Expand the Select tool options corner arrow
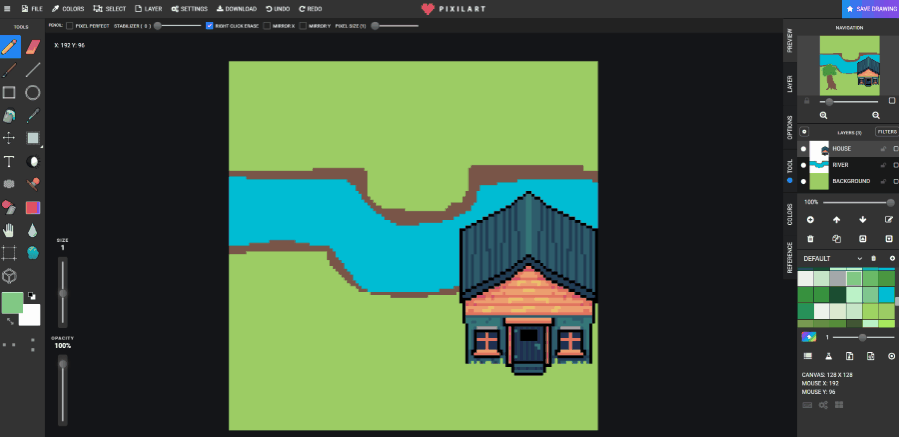The image size is (899, 437). click(x=42, y=147)
